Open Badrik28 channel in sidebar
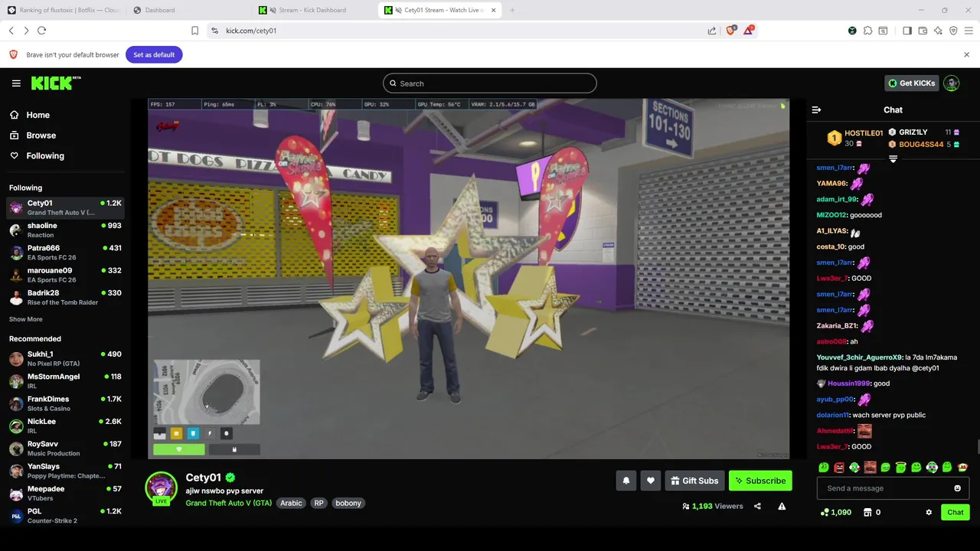The height and width of the screenshot is (551, 980). click(65, 297)
